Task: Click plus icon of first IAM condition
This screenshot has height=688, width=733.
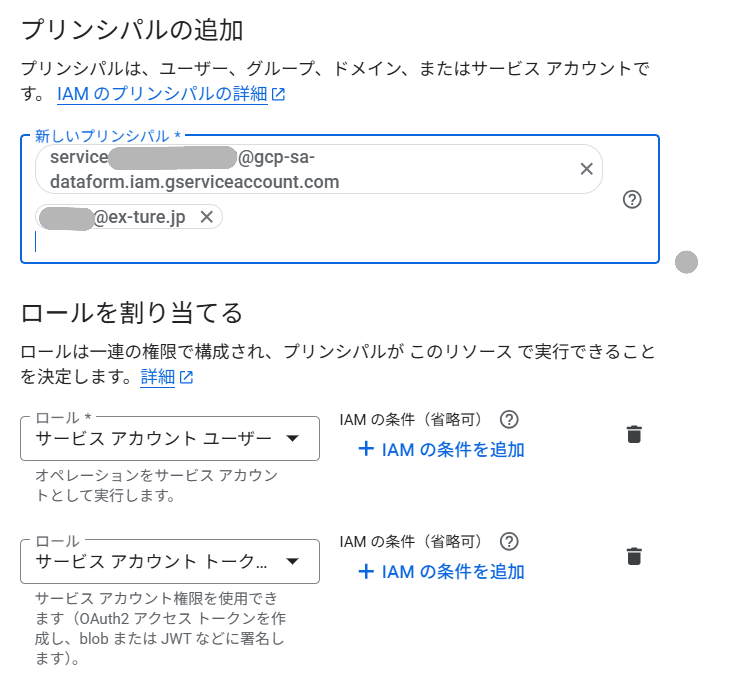Action: click(366, 450)
